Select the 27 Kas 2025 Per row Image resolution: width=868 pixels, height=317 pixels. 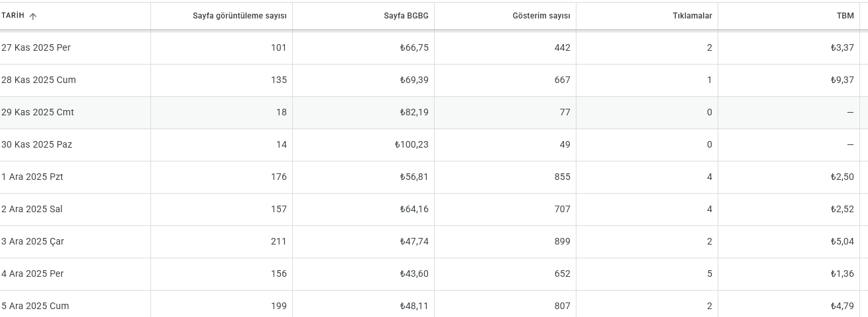tap(430, 48)
